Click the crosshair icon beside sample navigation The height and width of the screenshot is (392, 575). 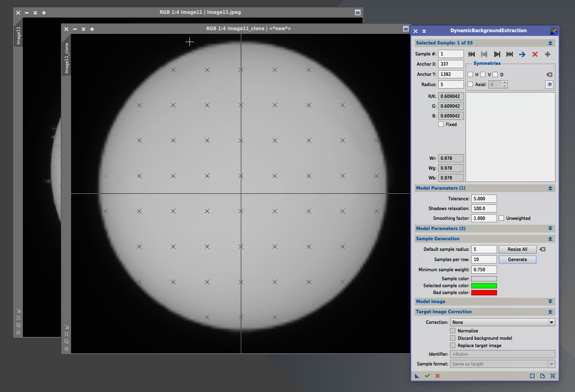[548, 54]
